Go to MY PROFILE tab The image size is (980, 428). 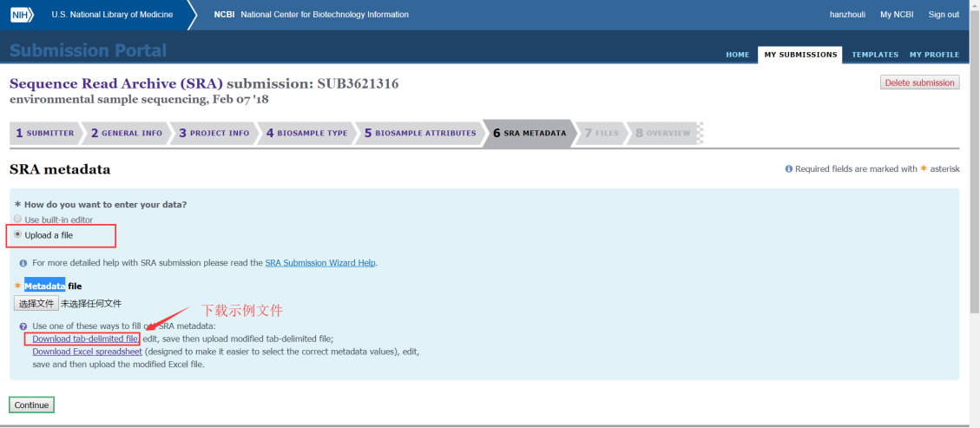(934, 55)
